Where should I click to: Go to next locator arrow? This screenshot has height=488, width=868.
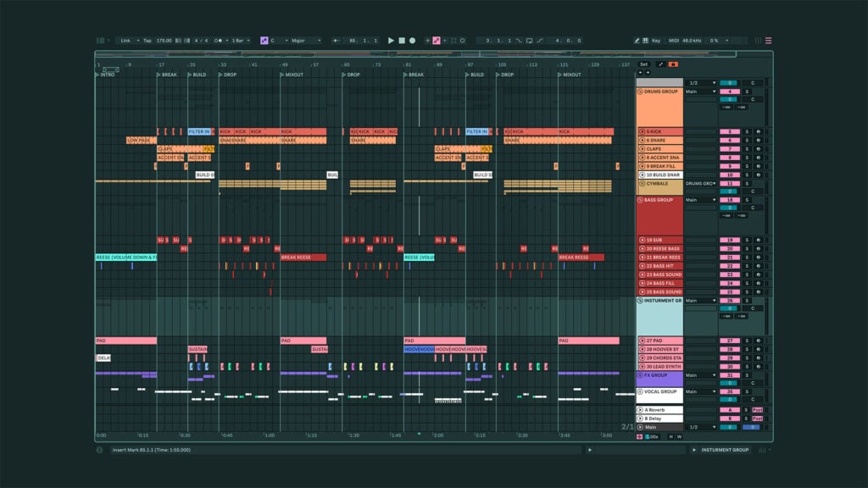pyautogui.click(x=648, y=73)
